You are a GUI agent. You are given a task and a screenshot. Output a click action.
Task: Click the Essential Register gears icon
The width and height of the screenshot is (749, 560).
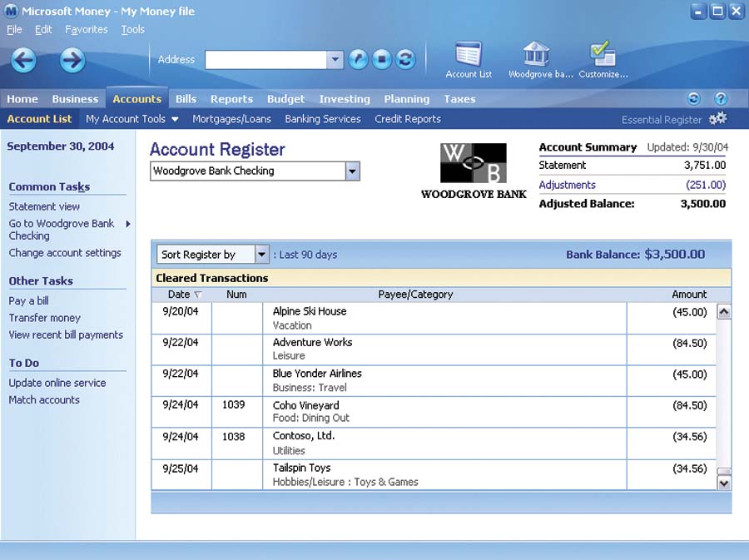(717, 118)
